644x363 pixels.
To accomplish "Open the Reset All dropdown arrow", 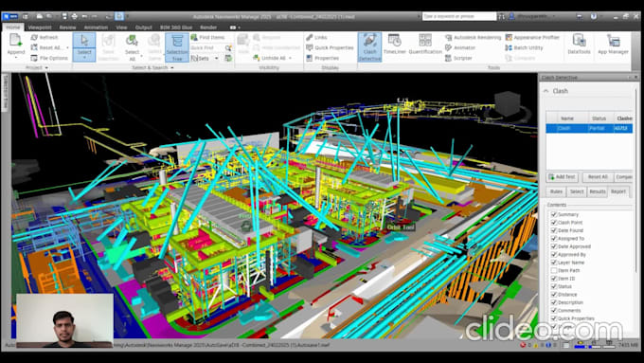I will pyautogui.click(x=67, y=47).
